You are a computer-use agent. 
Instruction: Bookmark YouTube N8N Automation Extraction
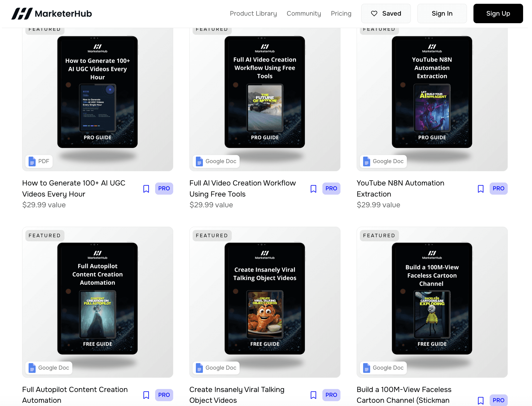[481, 189]
